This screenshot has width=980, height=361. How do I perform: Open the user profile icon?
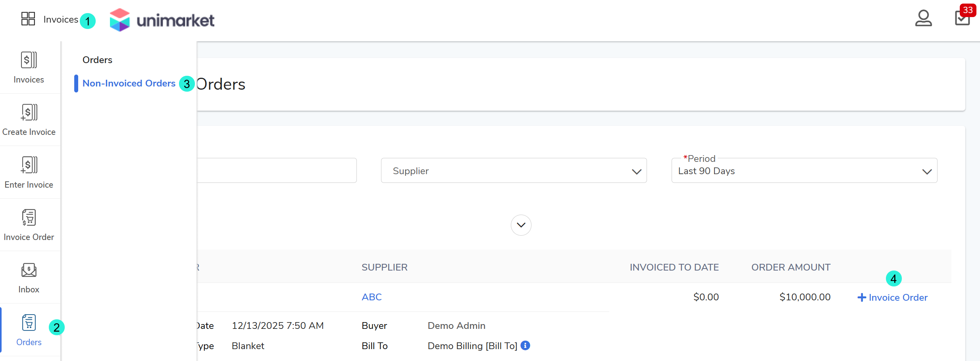(x=923, y=18)
